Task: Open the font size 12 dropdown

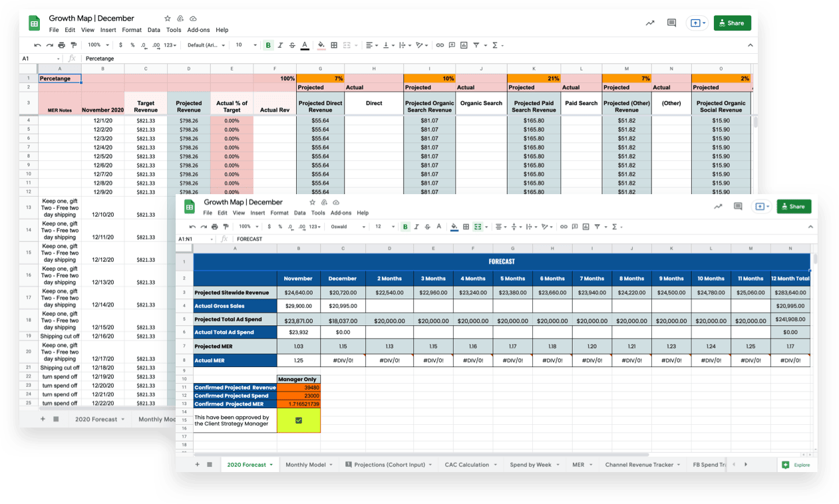Action: click(383, 227)
